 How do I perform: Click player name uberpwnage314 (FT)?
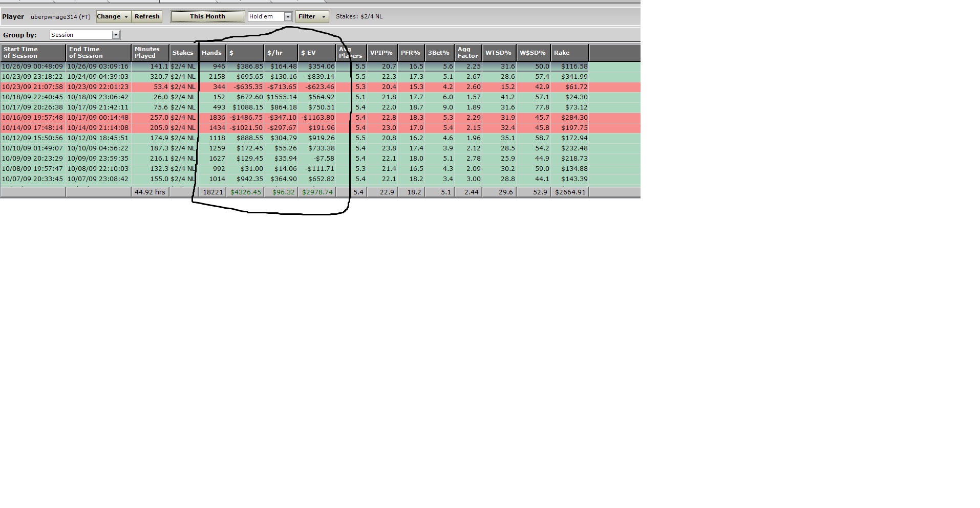[60, 17]
